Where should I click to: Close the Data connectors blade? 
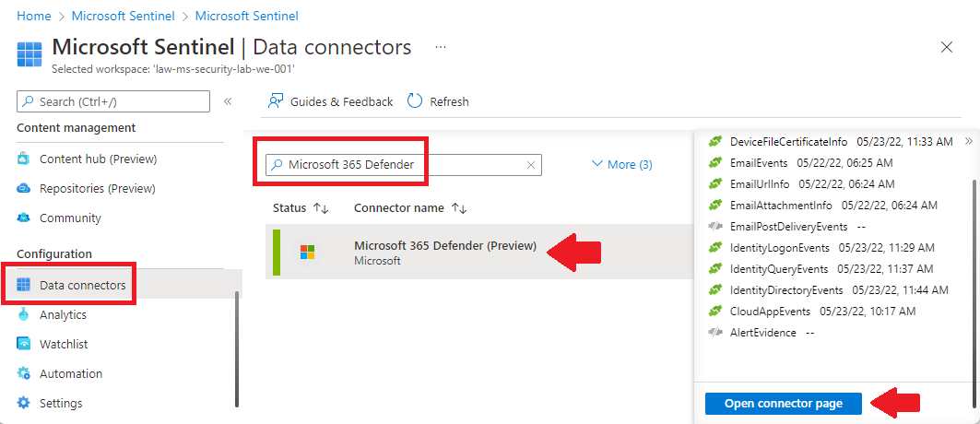[947, 47]
